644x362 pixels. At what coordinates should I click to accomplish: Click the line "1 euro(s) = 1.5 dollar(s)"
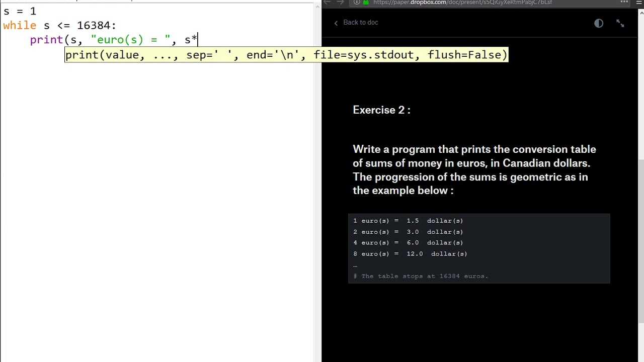click(408, 221)
